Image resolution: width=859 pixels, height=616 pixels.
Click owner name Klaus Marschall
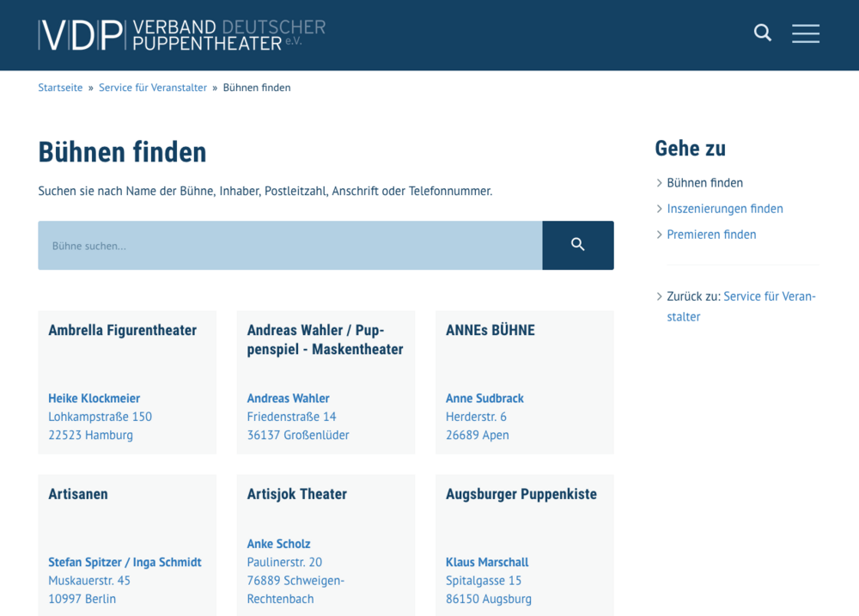coord(487,562)
